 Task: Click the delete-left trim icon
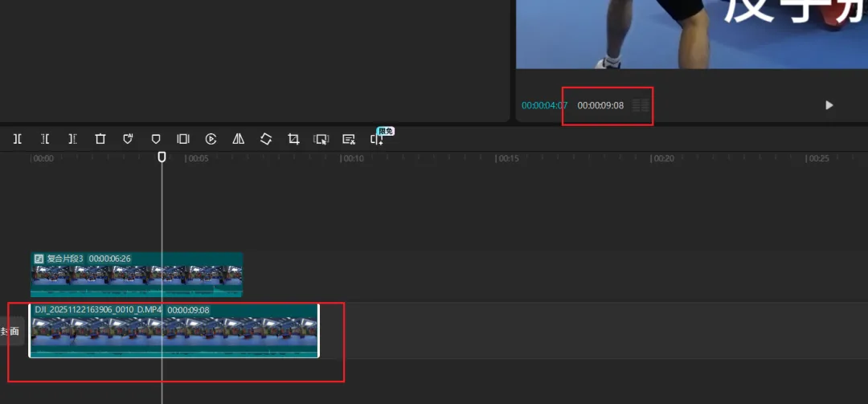point(45,139)
